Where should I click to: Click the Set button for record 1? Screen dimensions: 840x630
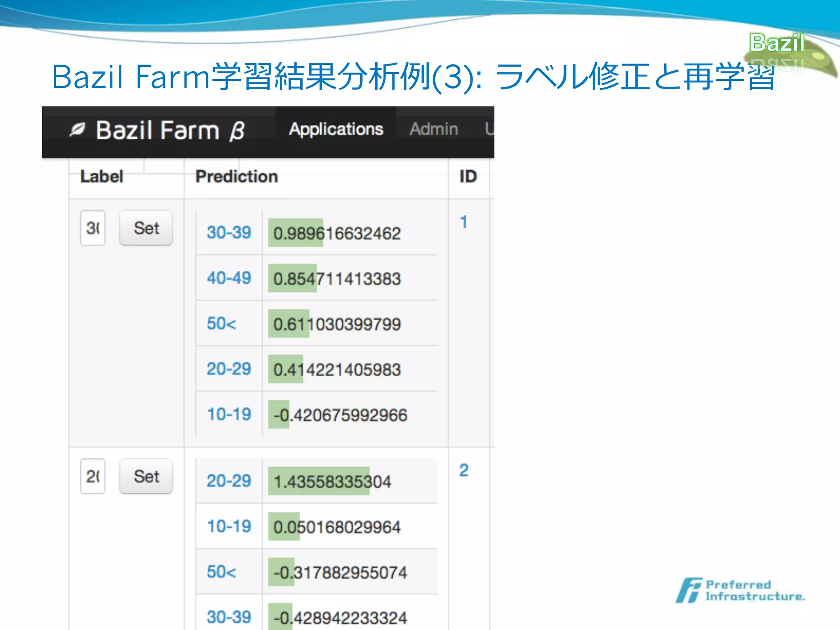click(x=146, y=228)
